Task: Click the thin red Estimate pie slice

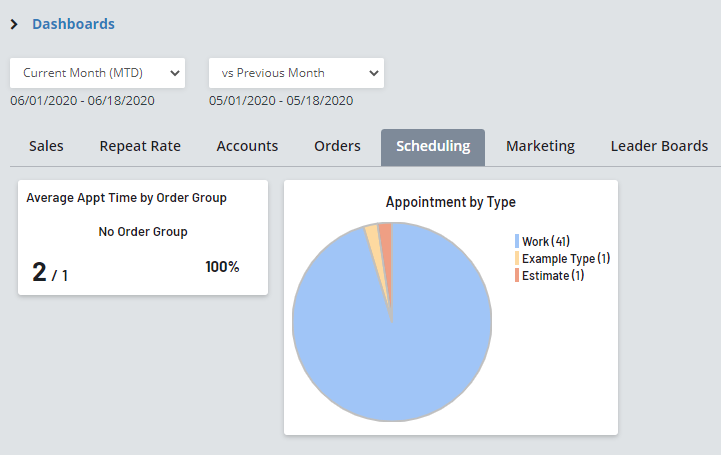Action: point(386,238)
